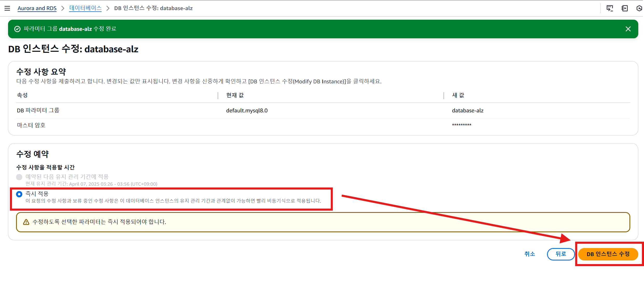Select the 예약된 다음 유지 관리 기간 radio option

19,177
